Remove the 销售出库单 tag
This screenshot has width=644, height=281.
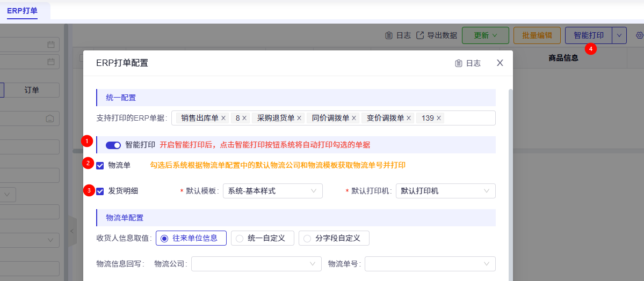point(223,118)
